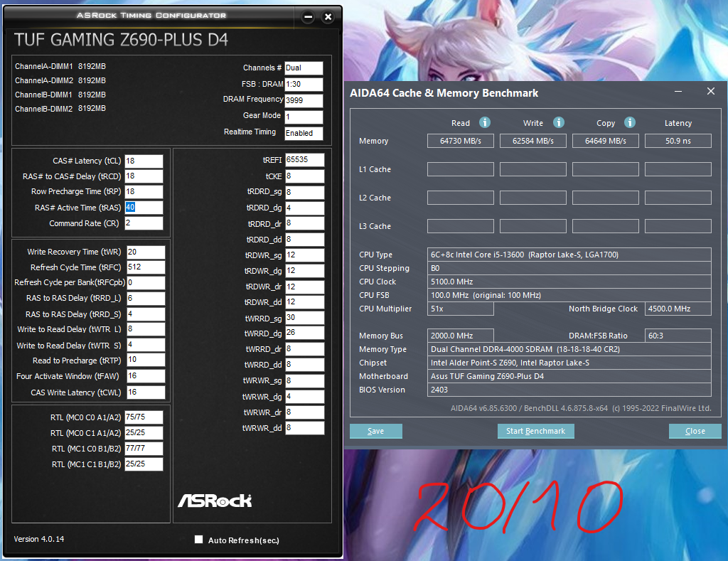728x561 pixels.
Task: Click the Close button in AIDA64
Action: (x=695, y=431)
